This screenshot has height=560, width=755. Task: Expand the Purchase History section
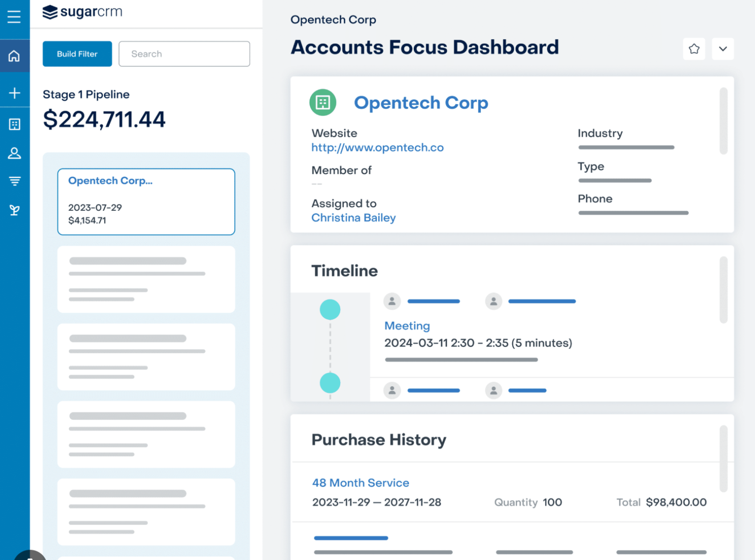[378, 440]
